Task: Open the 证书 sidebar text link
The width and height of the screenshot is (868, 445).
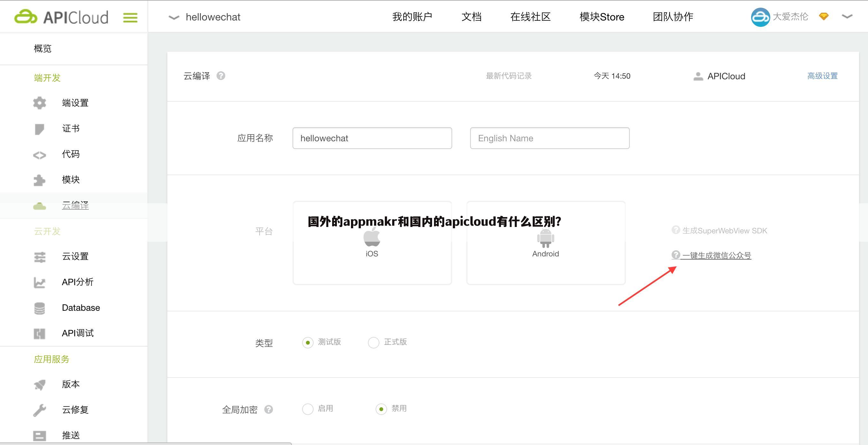Action: click(71, 128)
